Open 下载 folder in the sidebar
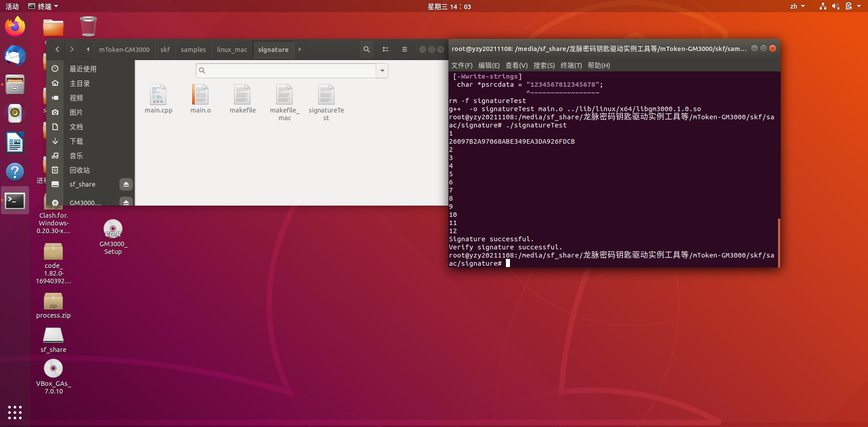The height and width of the screenshot is (427, 868). point(90,141)
